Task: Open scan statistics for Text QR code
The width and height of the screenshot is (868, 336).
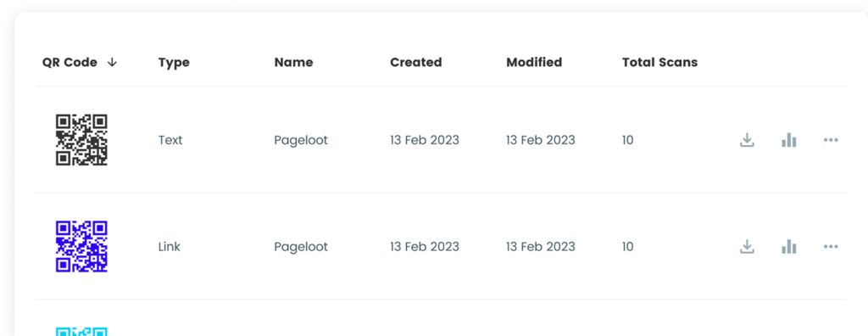Action: tap(789, 140)
